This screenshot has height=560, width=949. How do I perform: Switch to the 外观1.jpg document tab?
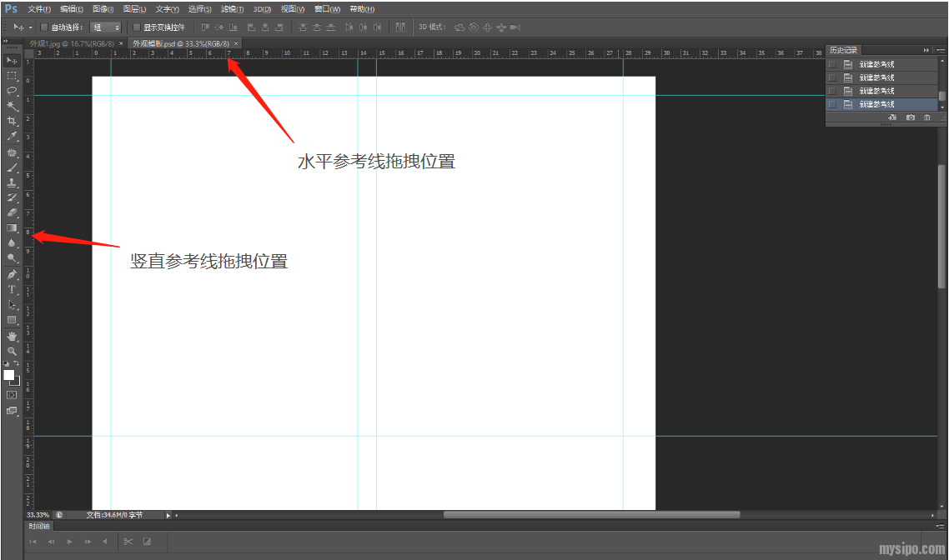(x=72, y=43)
